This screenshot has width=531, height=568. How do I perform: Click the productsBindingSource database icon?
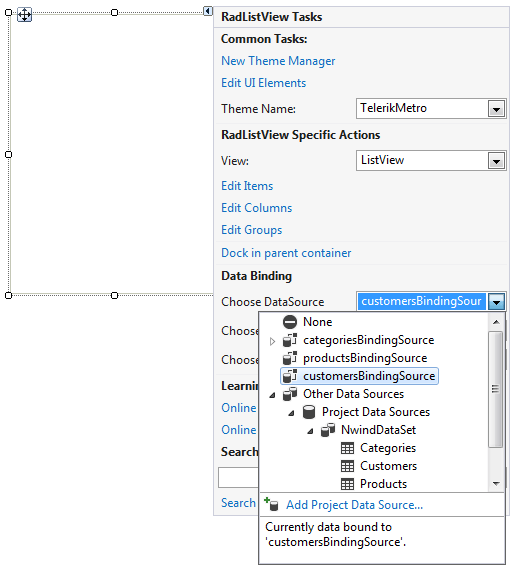(290, 358)
